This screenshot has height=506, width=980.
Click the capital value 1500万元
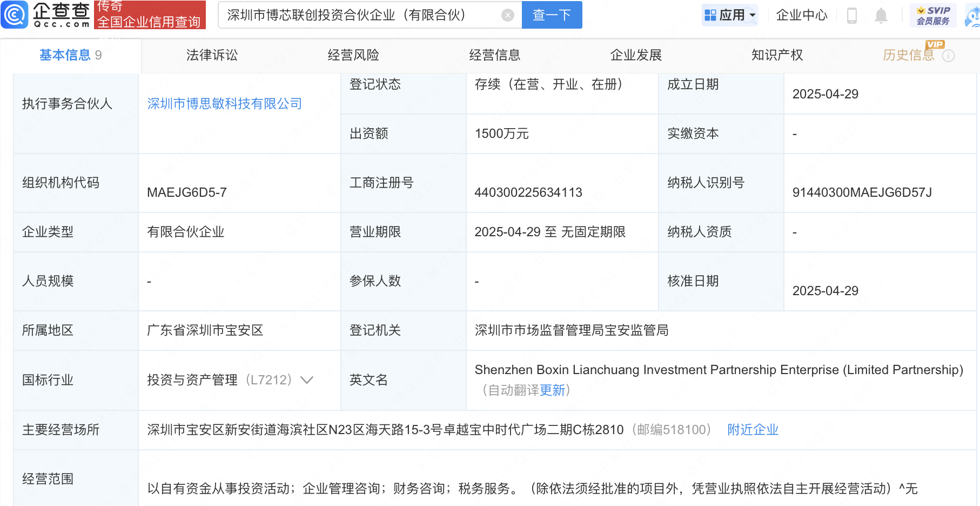pos(502,134)
